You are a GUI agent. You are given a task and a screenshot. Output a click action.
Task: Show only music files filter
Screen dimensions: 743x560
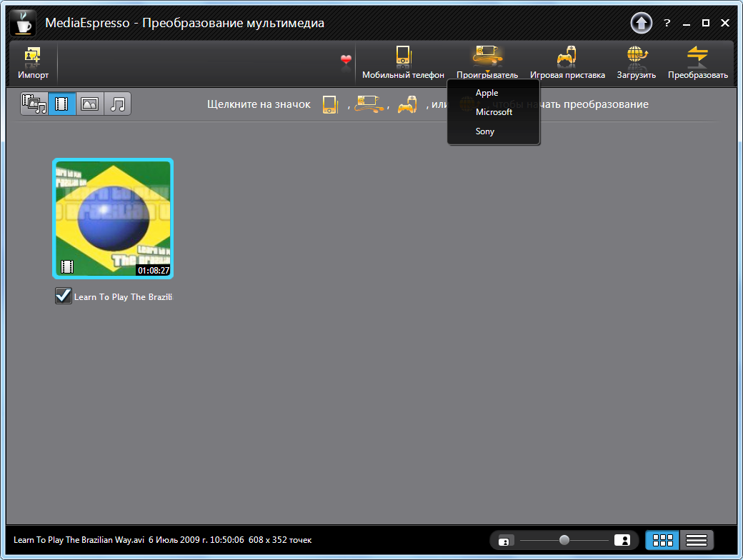(118, 104)
